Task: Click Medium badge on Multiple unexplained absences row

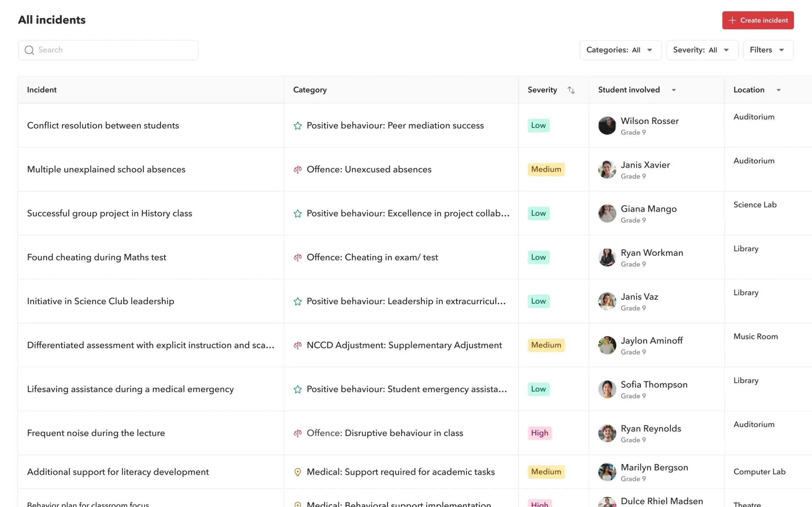Action: (x=546, y=169)
